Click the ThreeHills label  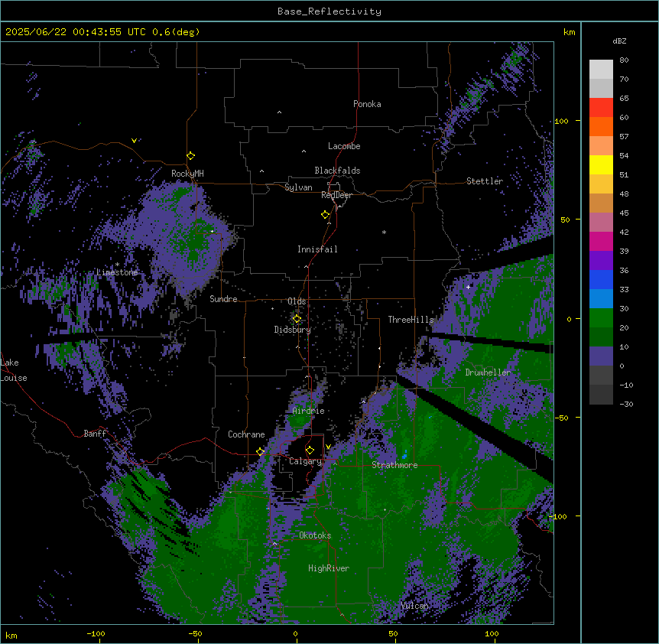pyautogui.click(x=411, y=320)
